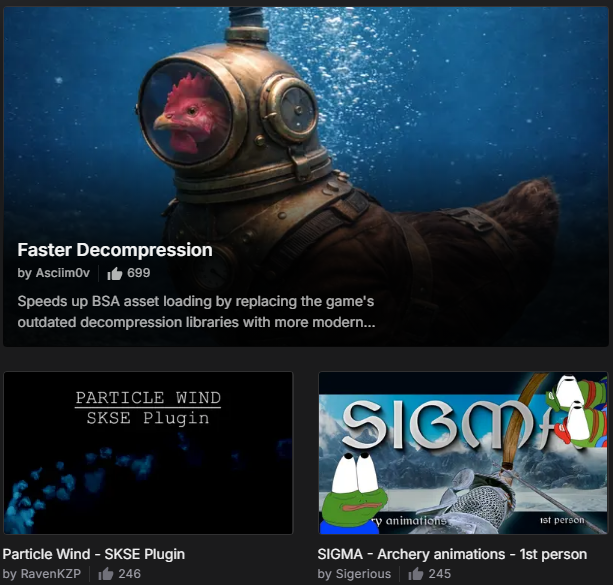Image resolution: width=613 pixels, height=585 pixels.
Task: Open the Faster Decompression mod title
Action: pos(115,250)
